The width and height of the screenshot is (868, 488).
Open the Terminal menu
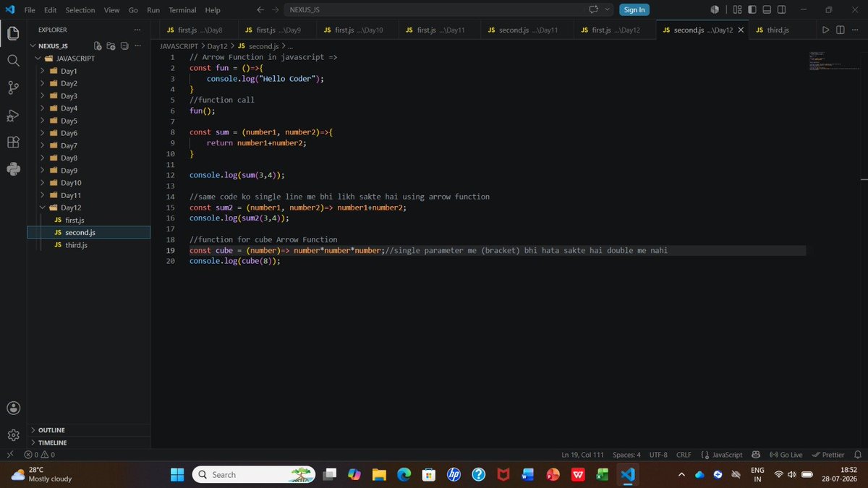point(182,10)
